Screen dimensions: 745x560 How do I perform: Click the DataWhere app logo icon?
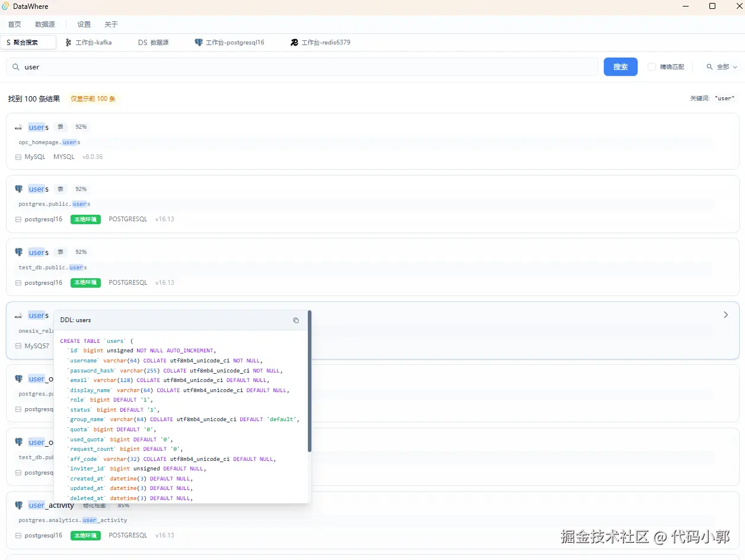(5, 7)
